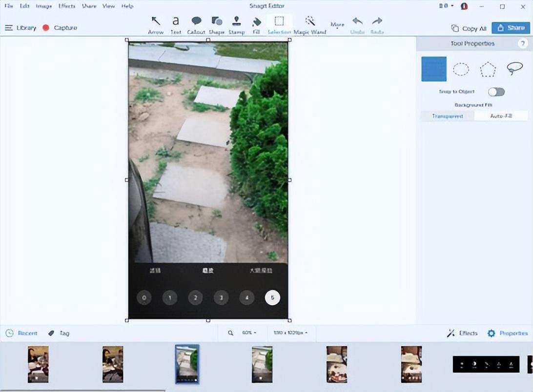Open the Help menu
Screen dimensions: 533x392
[127, 6]
